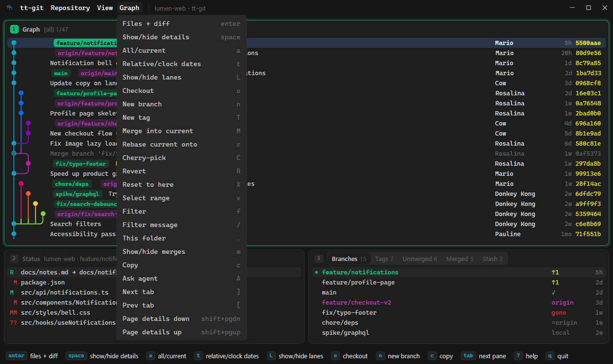Choose Files + diff from Graph menu
The width and height of the screenshot is (613, 364).
(x=182, y=23)
